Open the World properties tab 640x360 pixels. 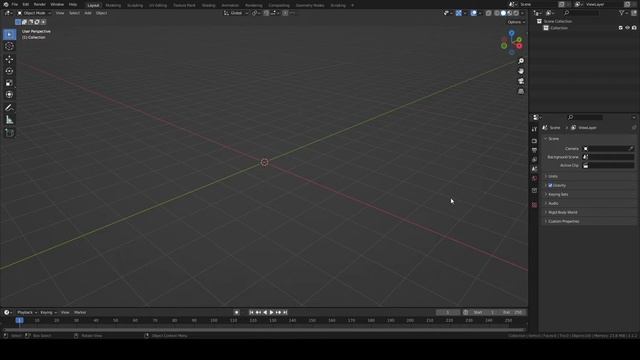pos(534,179)
